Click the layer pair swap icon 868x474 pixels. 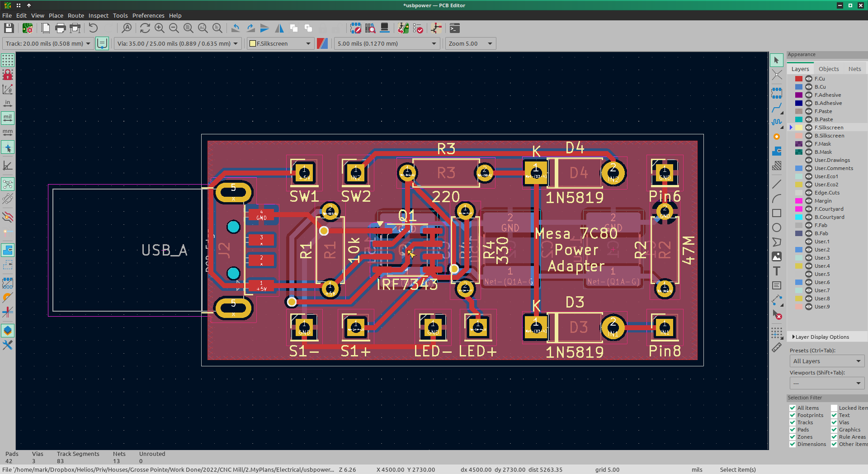tap(322, 43)
